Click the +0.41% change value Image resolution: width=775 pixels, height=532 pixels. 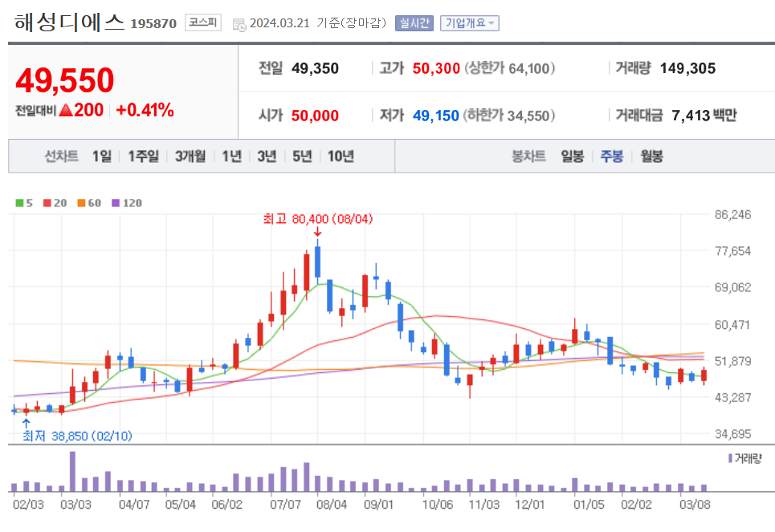[145, 110]
